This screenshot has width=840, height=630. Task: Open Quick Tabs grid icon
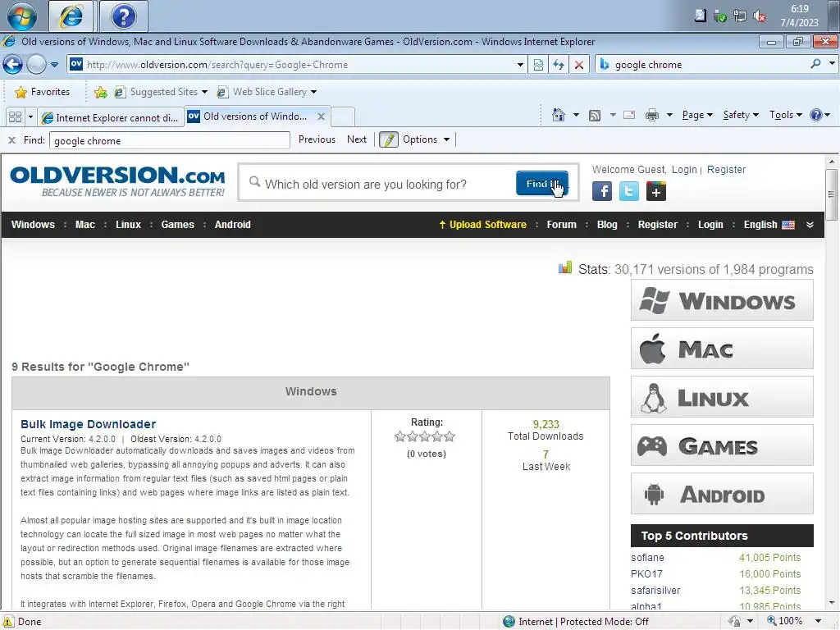(x=15, y=116)
